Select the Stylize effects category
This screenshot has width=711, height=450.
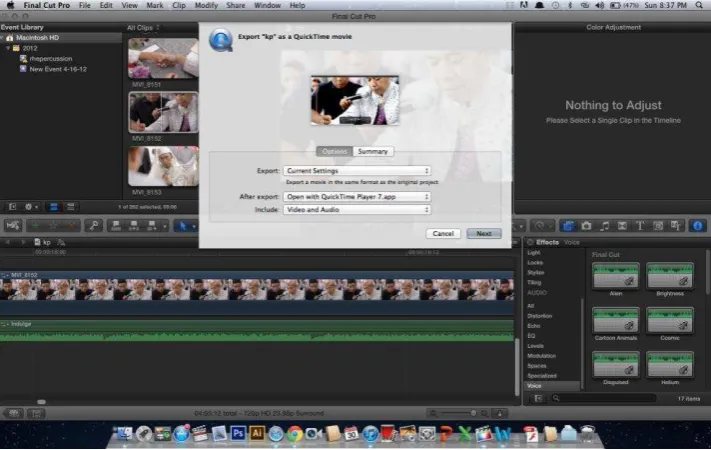(x=536, y=272)
